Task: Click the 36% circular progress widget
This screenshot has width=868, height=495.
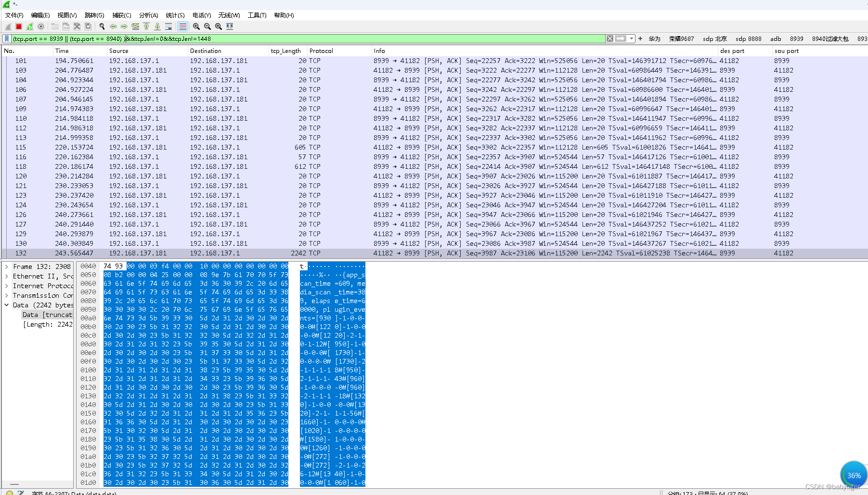Action: (854, 475)
